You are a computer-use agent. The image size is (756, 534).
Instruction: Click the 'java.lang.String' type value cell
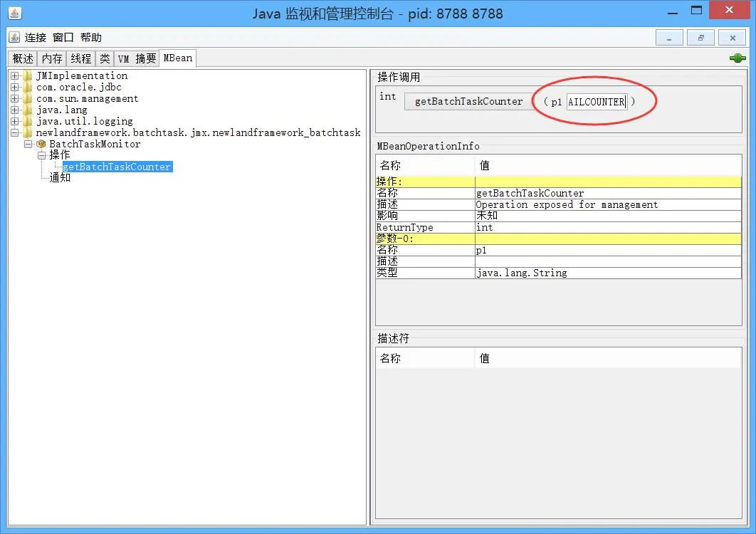point(608,273)
